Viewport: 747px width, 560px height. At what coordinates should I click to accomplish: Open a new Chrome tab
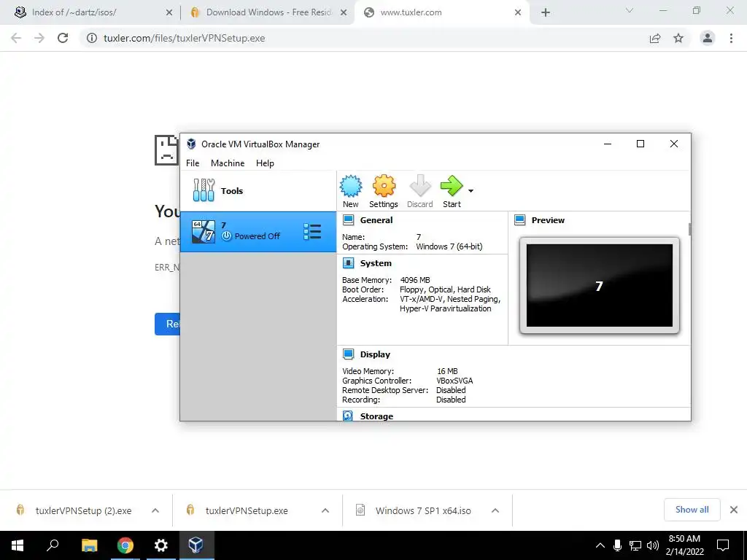coord(546,13)
